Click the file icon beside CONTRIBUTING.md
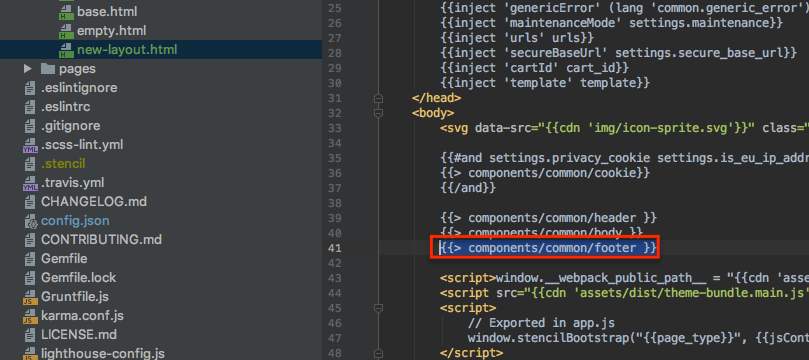The height and width of the screenshot is (360, 809). click(x=30, y=240)
